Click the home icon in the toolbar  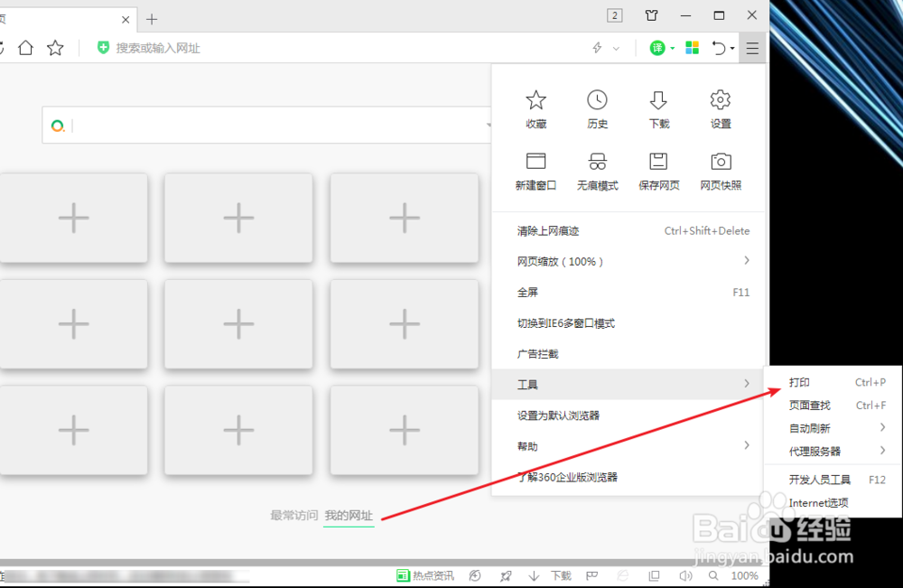25,47
